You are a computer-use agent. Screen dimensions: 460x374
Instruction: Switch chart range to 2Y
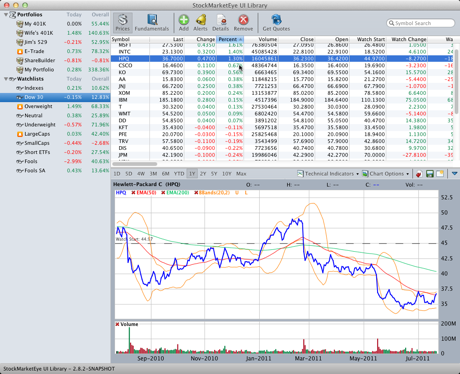click(203, 174)
